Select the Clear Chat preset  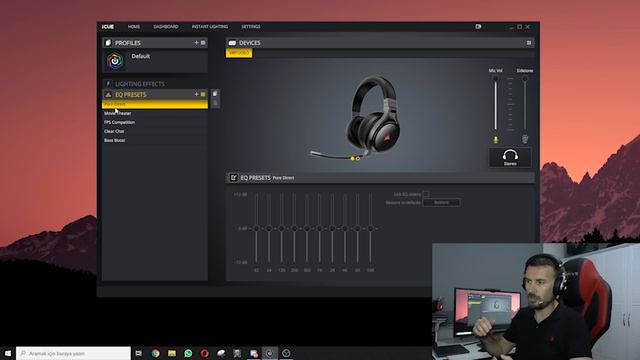[x=155, y=131]
